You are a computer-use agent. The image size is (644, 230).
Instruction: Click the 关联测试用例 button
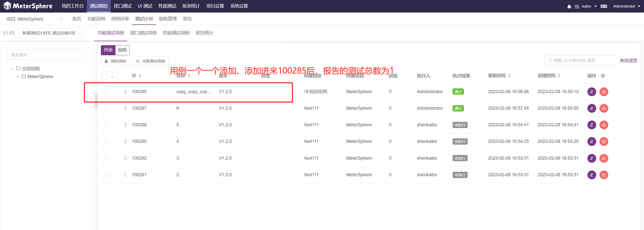(x=150, y=61)
